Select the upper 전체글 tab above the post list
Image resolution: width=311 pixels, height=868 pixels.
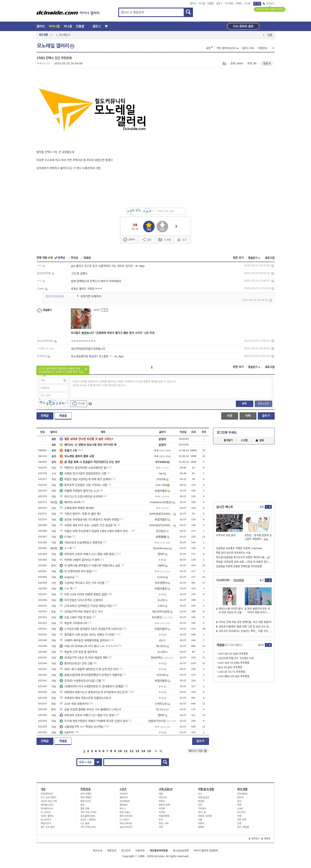(45, 415)
